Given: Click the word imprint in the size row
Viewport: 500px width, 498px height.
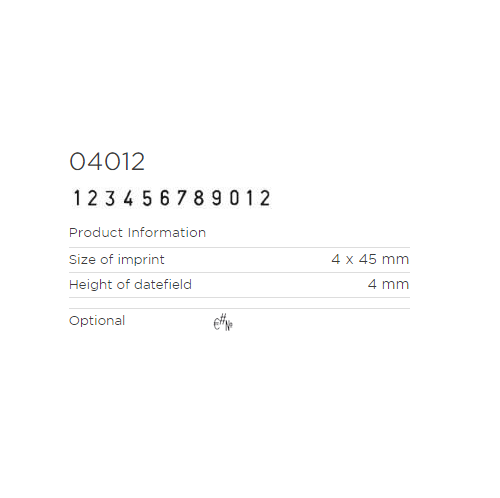Looking at the screenshot, I should pos(141,259).
